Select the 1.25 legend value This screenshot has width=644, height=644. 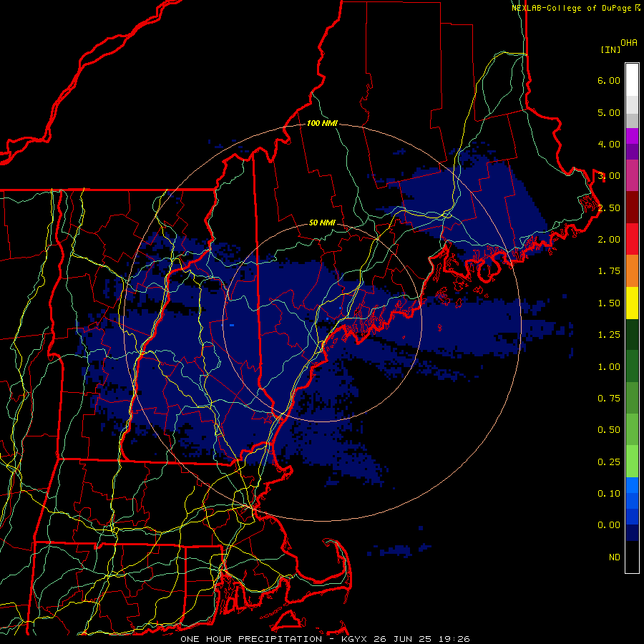pyautogui.click(x=609, y=335)
